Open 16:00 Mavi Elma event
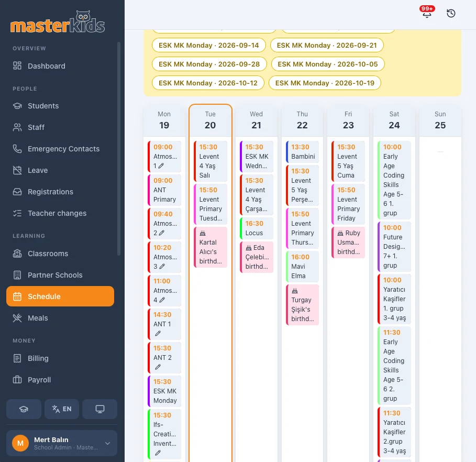This screenshot has width=476, height=462. pos(302,267)
